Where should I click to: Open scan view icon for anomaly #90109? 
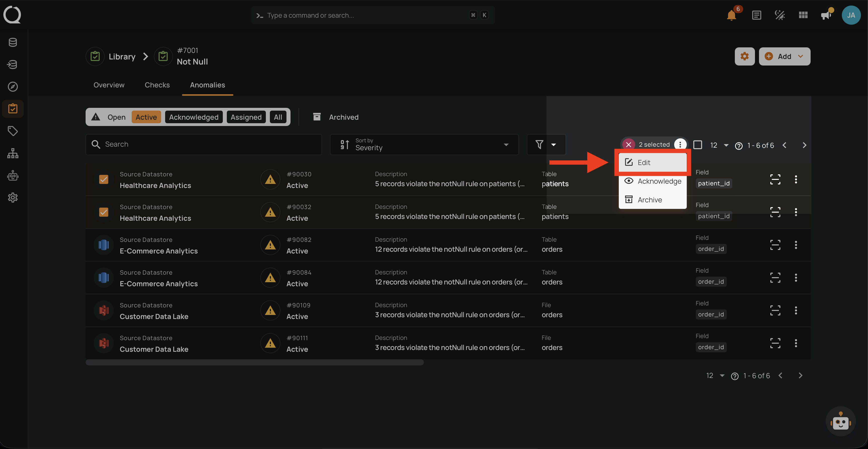pos(775,310)
